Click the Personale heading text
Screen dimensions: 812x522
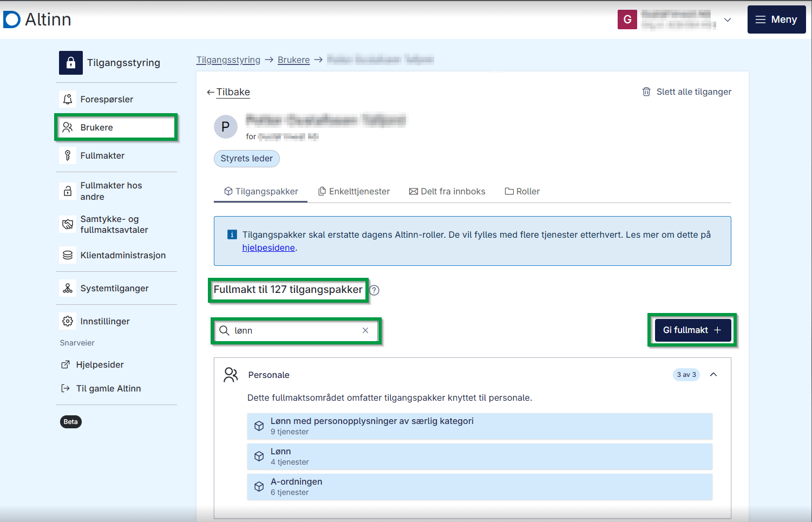pos(269,375)
